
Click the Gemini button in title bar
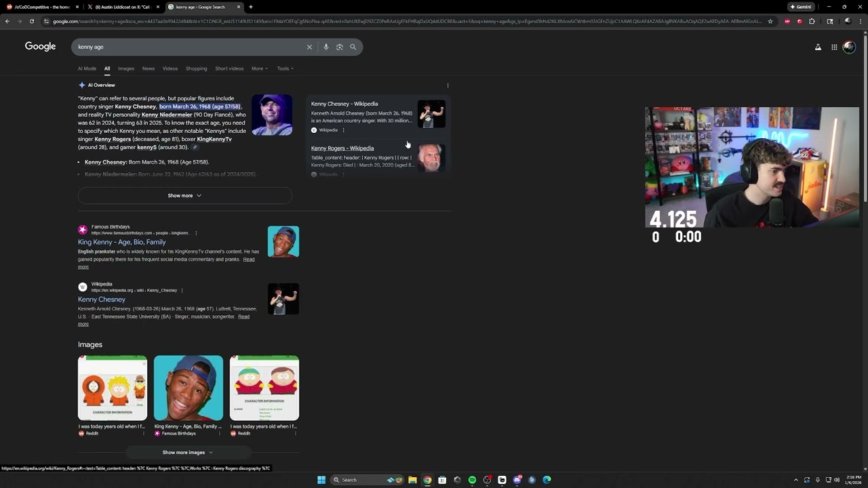(x=802, y=7)
